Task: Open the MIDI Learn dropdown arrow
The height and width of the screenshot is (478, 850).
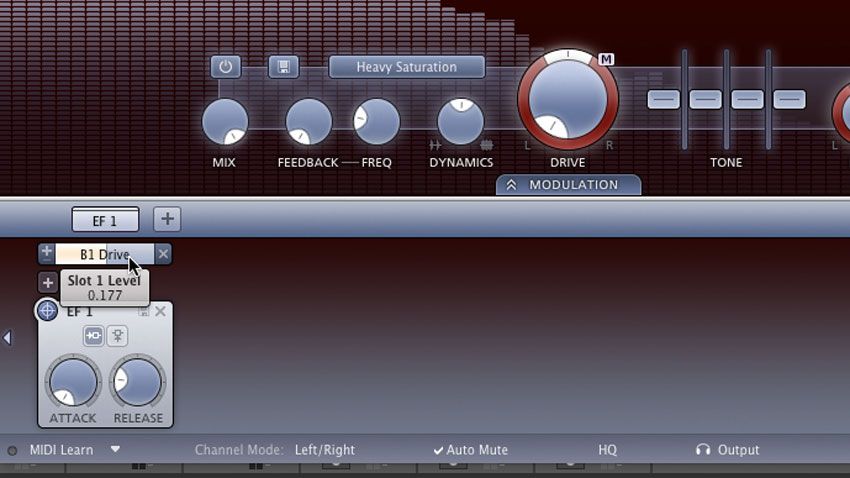Action: coord(115,449)
